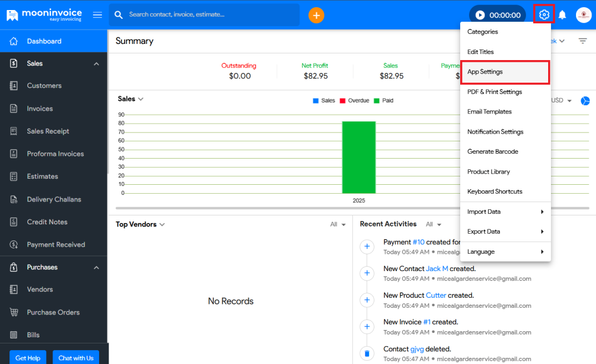Click the Get Help button
The image size is (596, 364).
click(x=28, y=357)
